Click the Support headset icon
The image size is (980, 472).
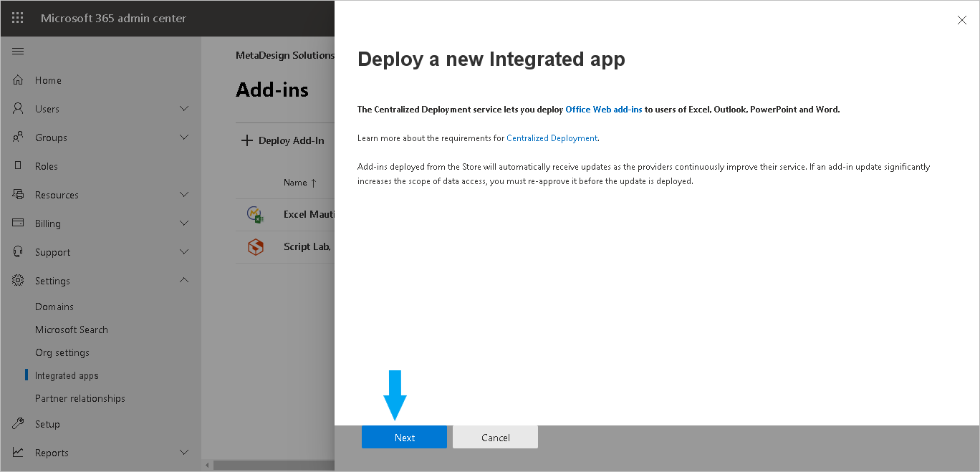(18, 251)
